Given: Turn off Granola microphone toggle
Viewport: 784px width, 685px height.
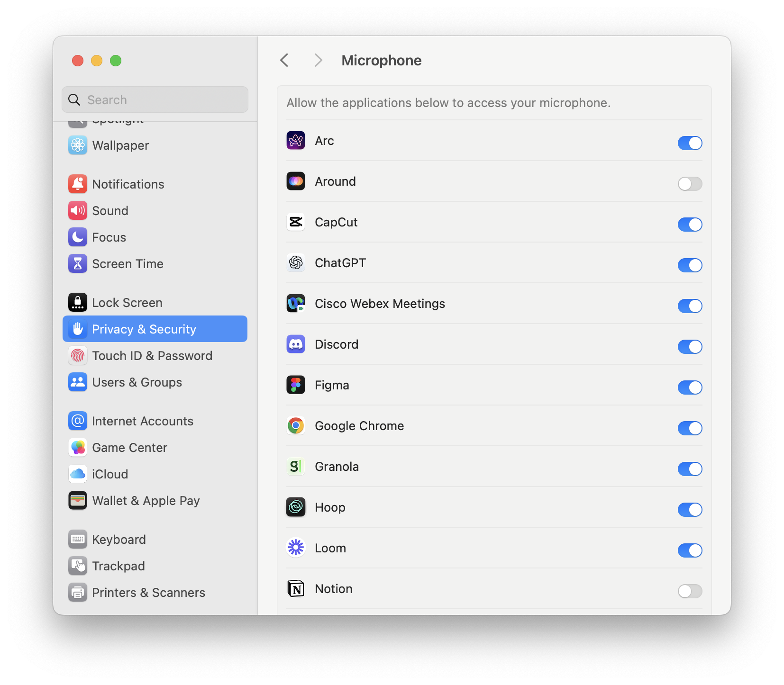Looking at the screenshot, I should 690,469.
